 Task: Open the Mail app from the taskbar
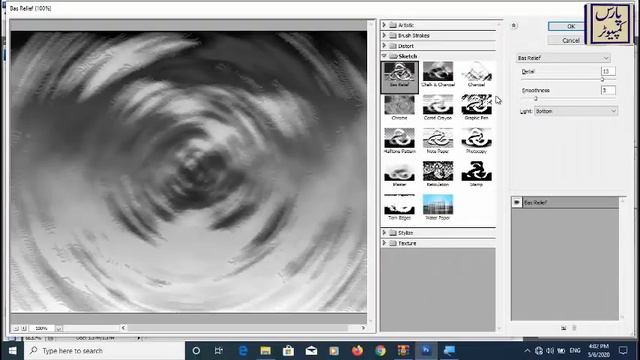(311, 351)
